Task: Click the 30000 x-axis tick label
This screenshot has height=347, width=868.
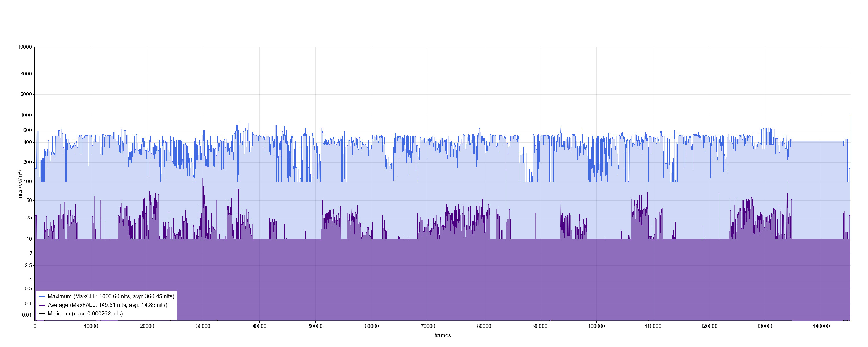Action: pos(203,326)
